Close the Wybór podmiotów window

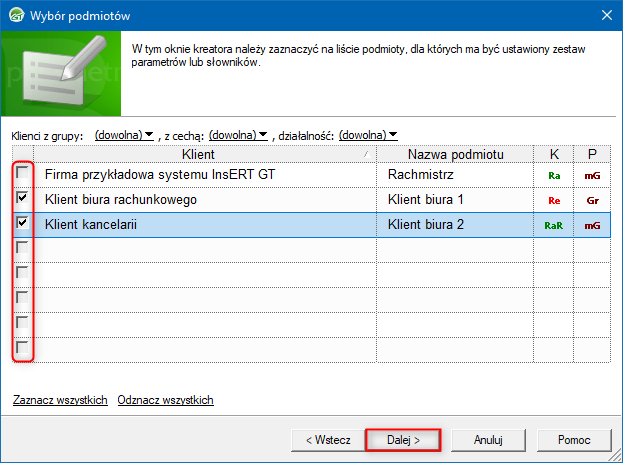tap(607, 15)
